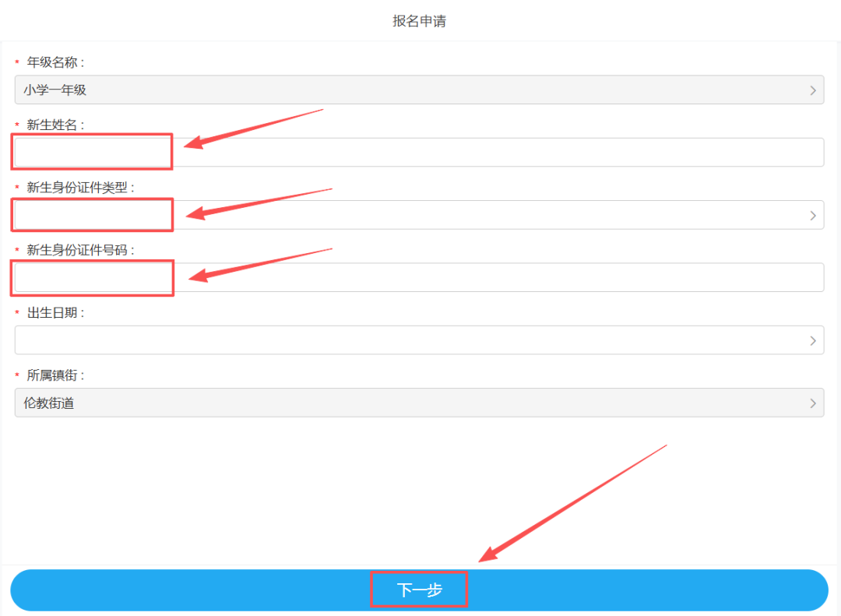
Task: Click the chevron beside 伦教街道
Action: tap(811, 403)
